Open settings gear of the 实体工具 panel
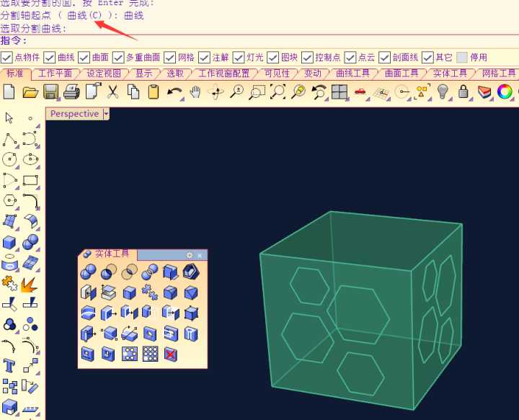The image size is (519, 420). pyautogui.click(x=190, y=255)
